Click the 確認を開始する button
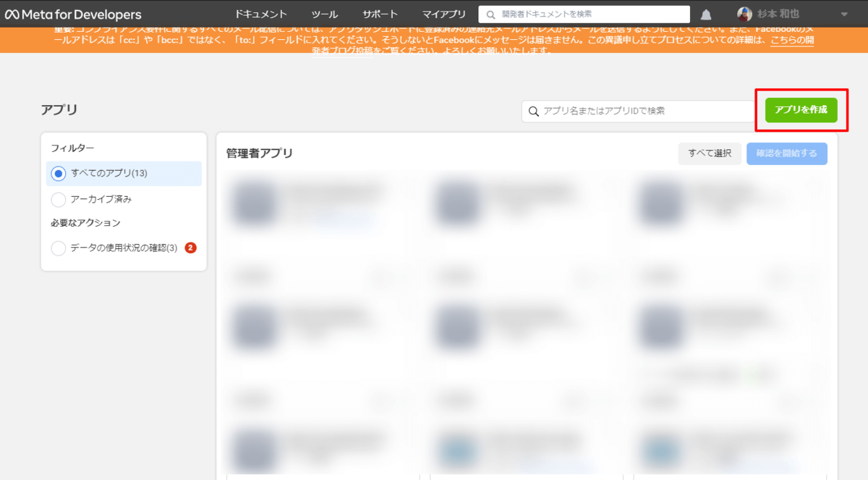 [787, 153]
